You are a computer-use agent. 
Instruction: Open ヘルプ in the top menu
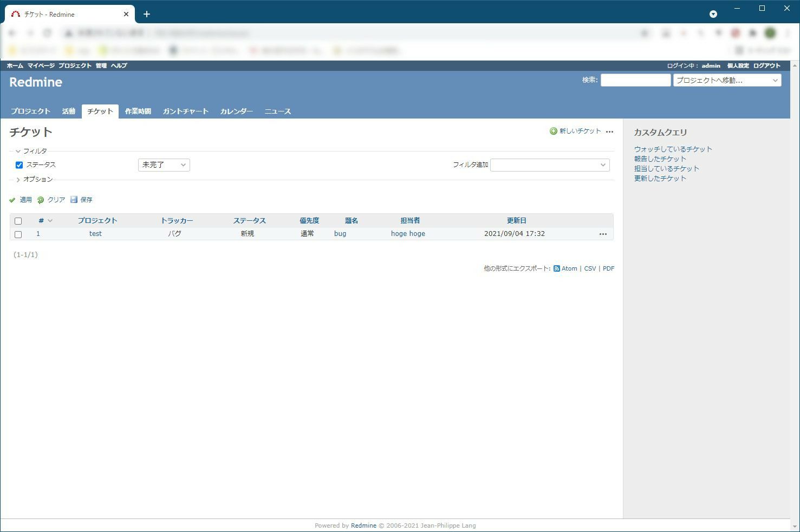click(x=119, y=65)
